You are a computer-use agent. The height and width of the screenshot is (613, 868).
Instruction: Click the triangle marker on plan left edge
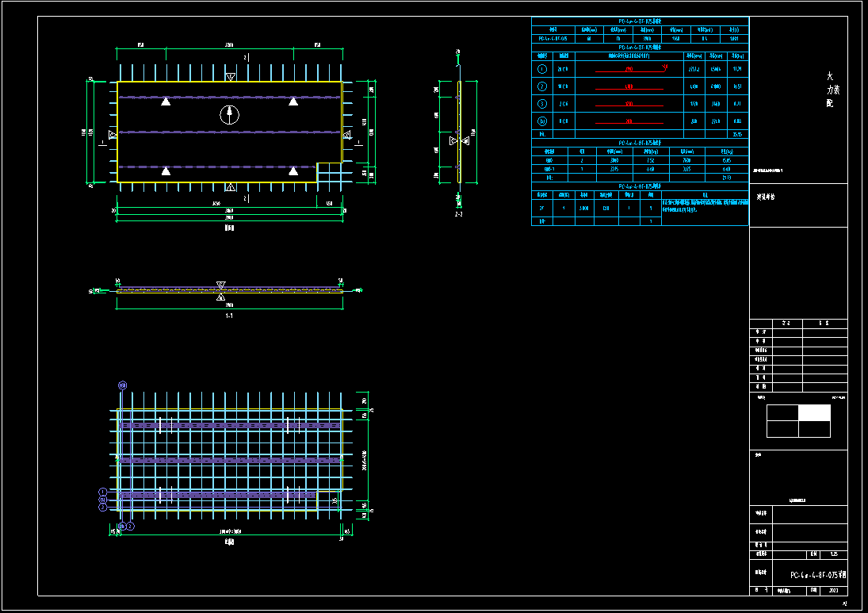(113, 135)
